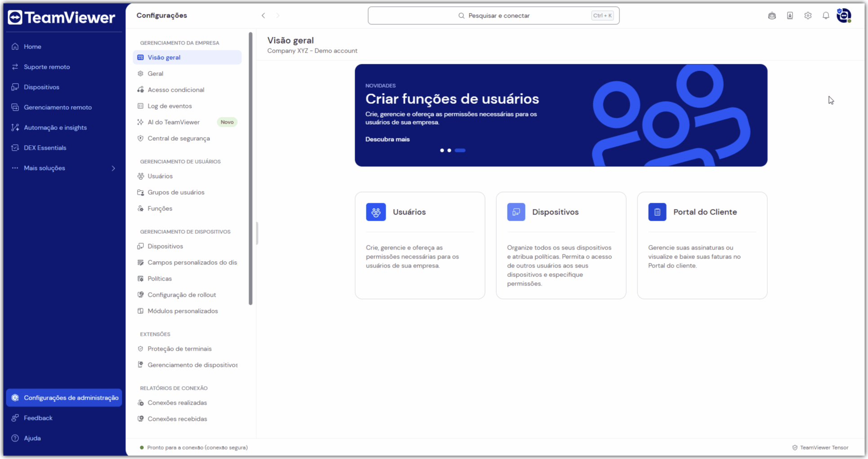The height and width of the screenshot is (459, 868).
Task: Click the Funções icon
Action: (x=141, y=208)
